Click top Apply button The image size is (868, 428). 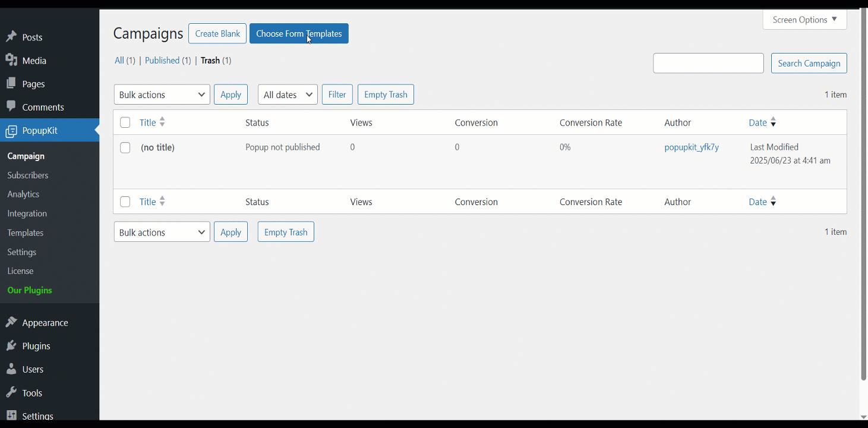[x=231, y=95]
